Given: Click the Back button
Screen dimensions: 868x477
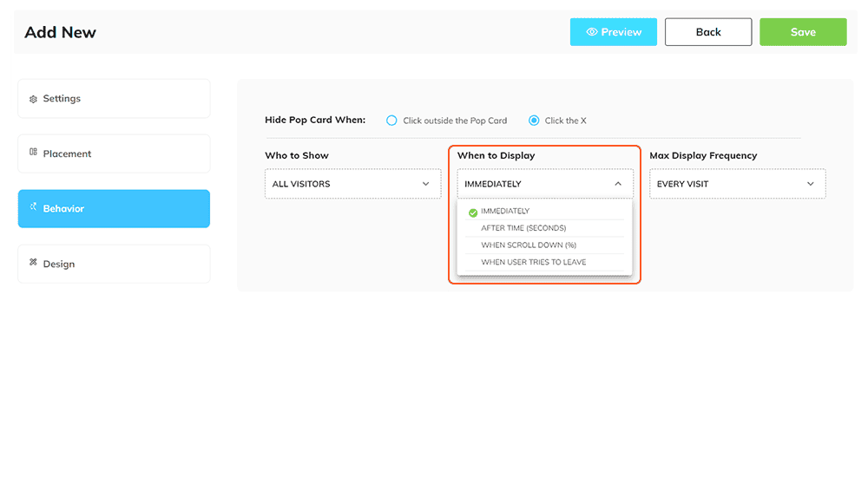Looking at the screenshot, I should tap(708, 32).
